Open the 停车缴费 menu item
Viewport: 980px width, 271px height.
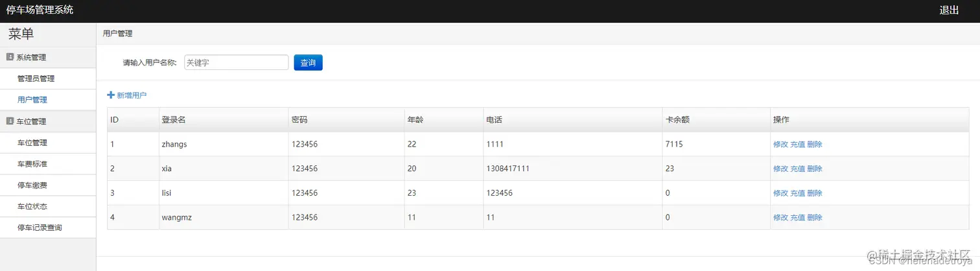tap(48, 185)
